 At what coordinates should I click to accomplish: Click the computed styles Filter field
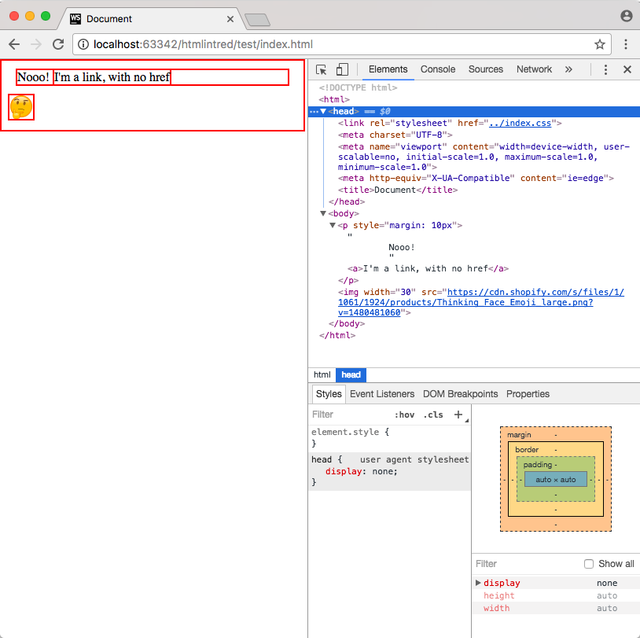[x=527, y=564]
